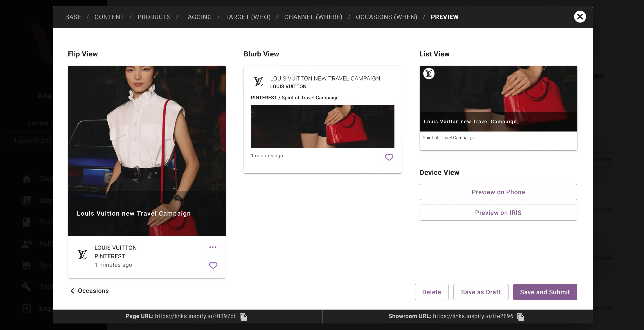This screenshot has width=644, height=330.
Task: Click the List View card image
Action: point(498,98)
